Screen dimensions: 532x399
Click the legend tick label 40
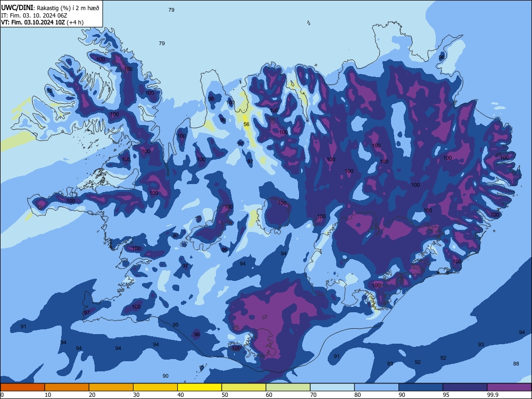click(180, 395)
